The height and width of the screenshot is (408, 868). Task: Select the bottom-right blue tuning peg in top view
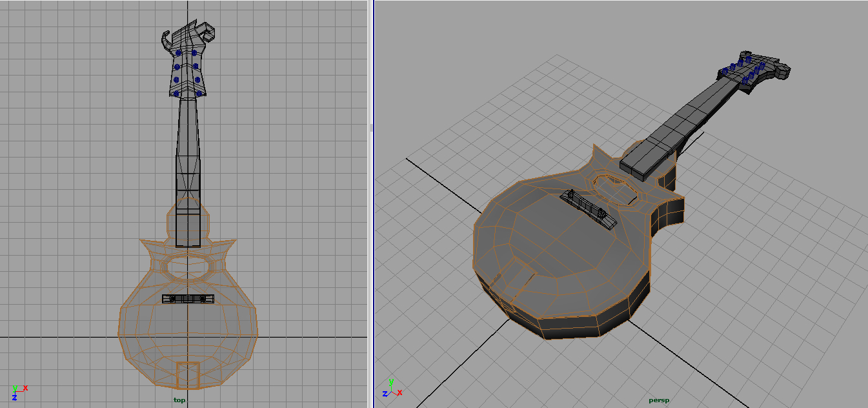199,94
